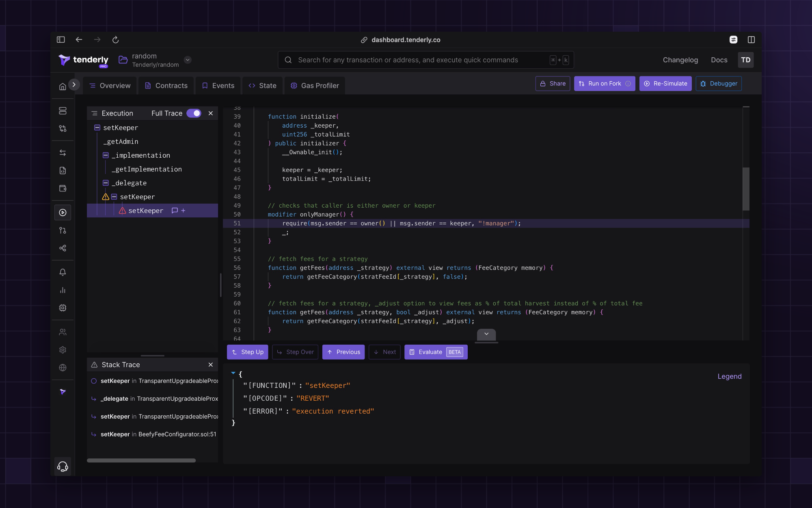Open the analytics bar chart sidebar icon
Image resolution: width=812 pixels, height=508 pixels.
point(63,290)
